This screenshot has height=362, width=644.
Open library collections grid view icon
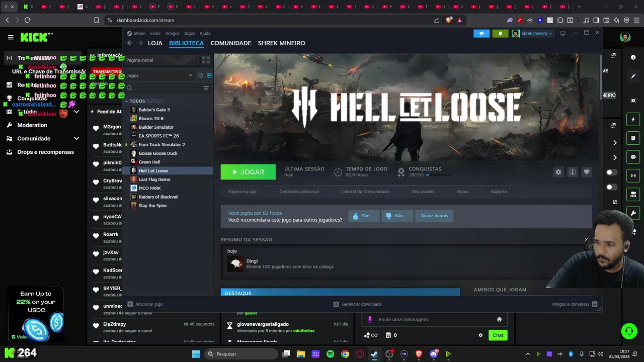point(206,60)
